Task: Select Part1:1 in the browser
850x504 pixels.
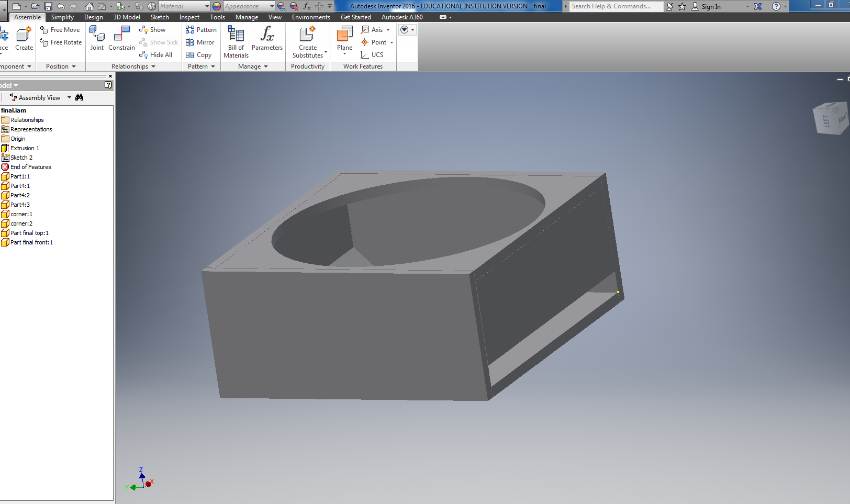Action: pyautogui.click(x=15, y=176)
